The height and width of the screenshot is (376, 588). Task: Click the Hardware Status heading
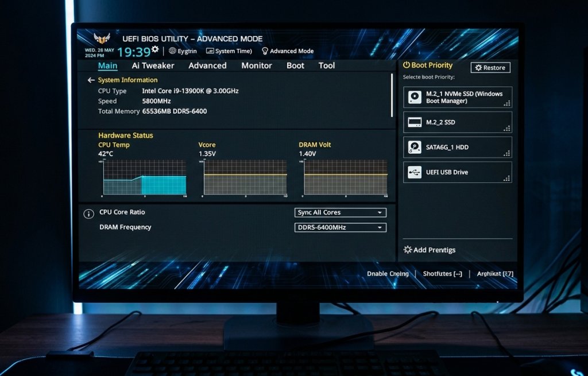point(126,135)
